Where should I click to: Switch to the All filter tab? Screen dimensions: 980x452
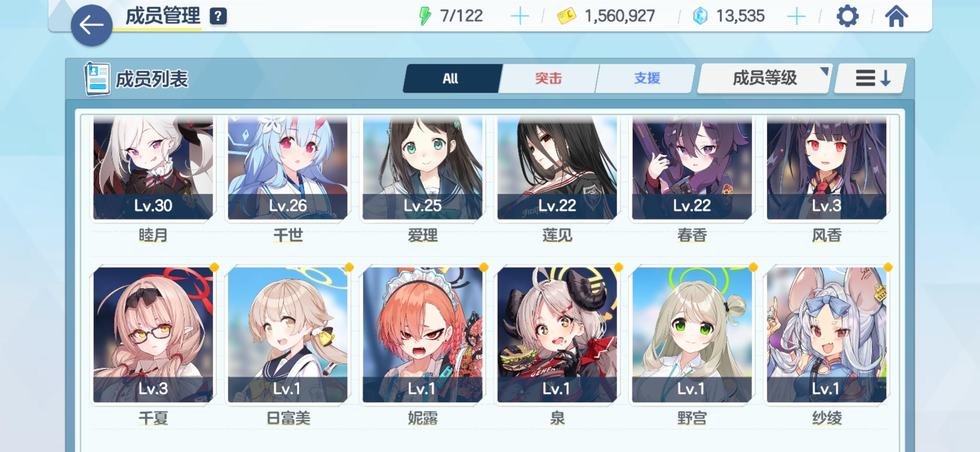coord(451,78)
